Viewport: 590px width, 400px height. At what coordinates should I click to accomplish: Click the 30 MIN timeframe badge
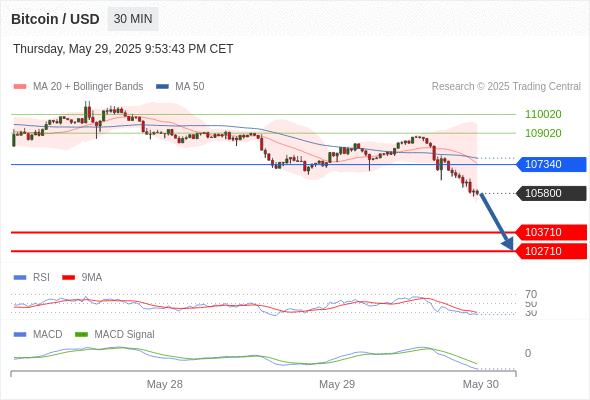tap(133, 19)
